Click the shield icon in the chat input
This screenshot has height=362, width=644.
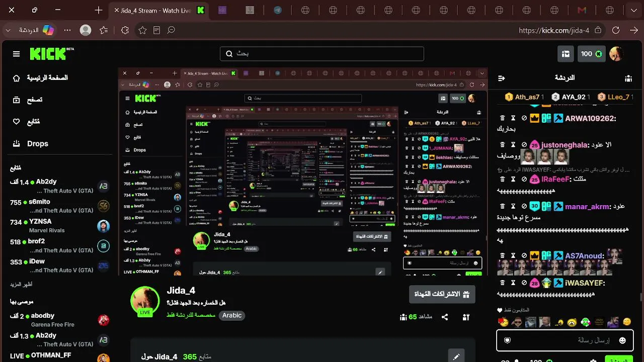508,340
